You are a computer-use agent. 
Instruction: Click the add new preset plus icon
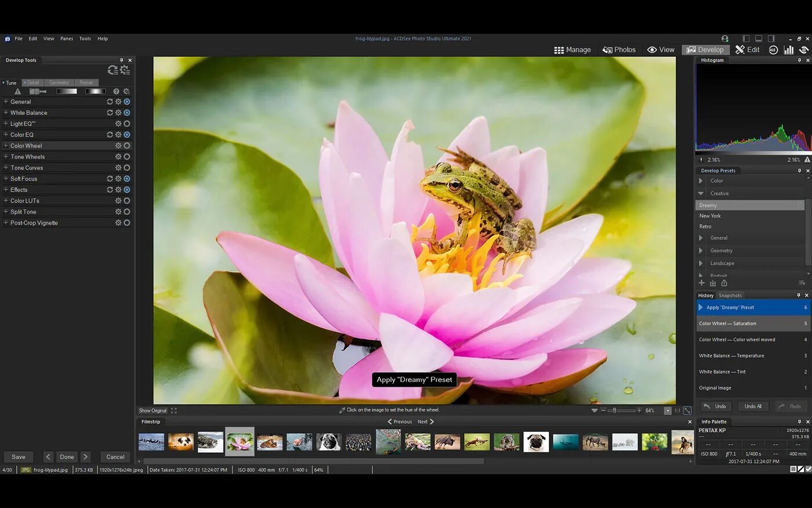click(x=701, y=283)
